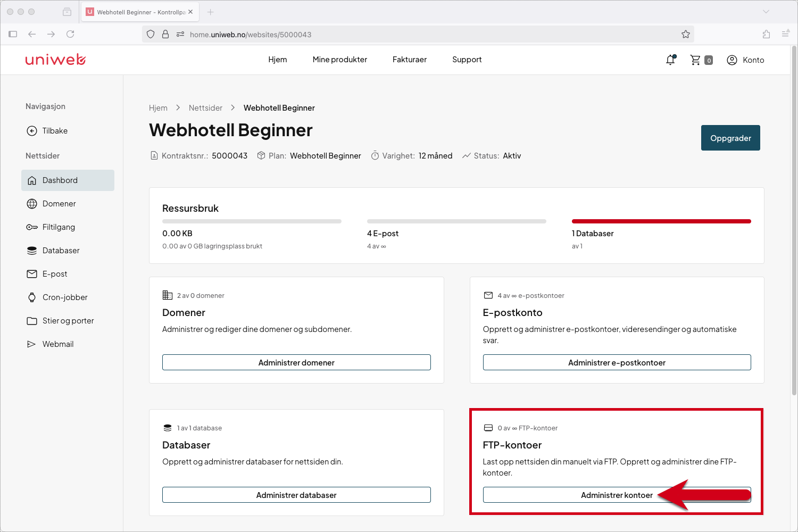
Task: Open Mine produkter menu item
Action: [x=340, y=60]
